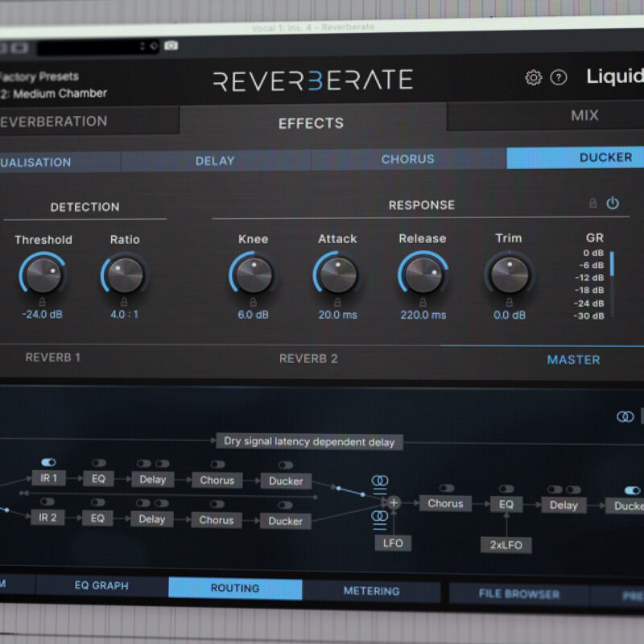Click the master Chorus routing block
This screenshot has height=644, width=644.
pos(446,504)
